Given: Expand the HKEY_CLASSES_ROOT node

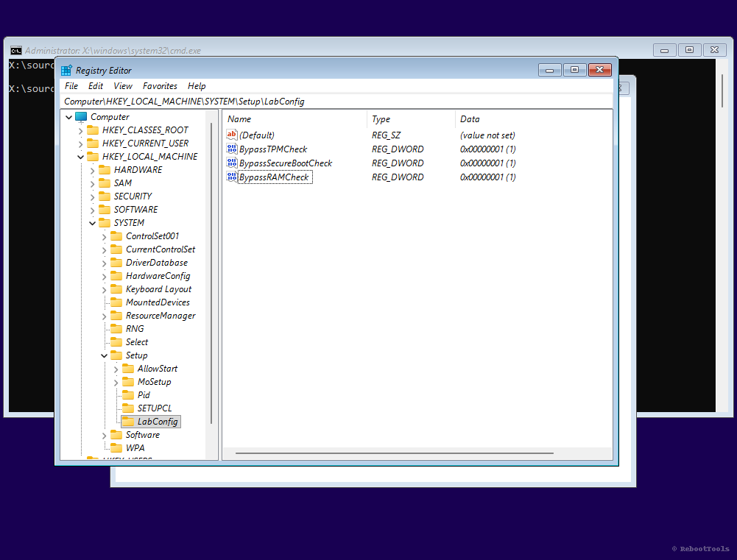Looking at the screenshot, I should pos(80,130).
